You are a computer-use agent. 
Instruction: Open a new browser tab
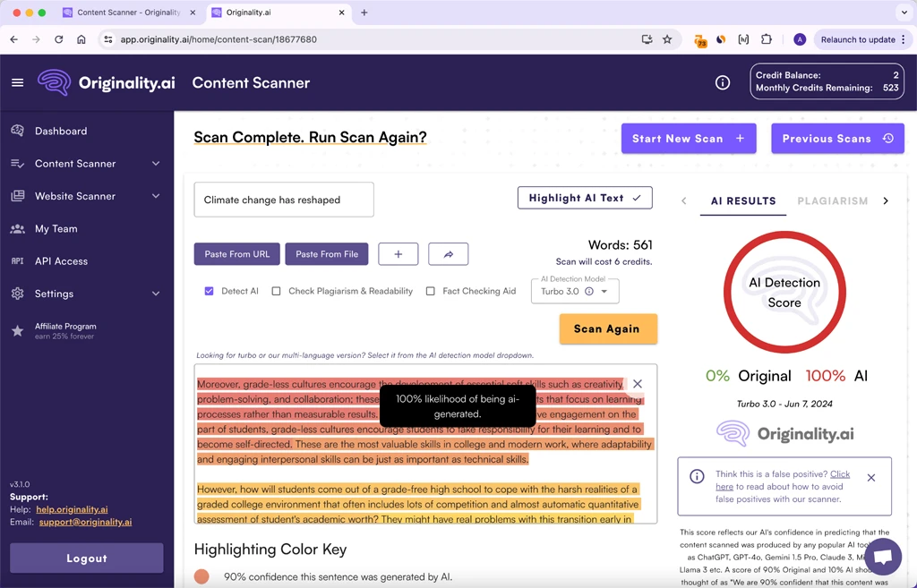click(x=364, y=13)
